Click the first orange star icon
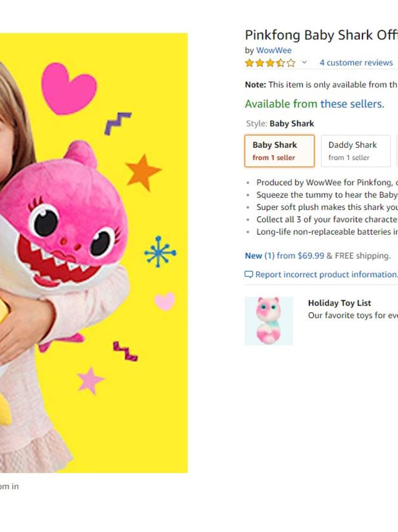The image size is (398, 532). (250, 63)
